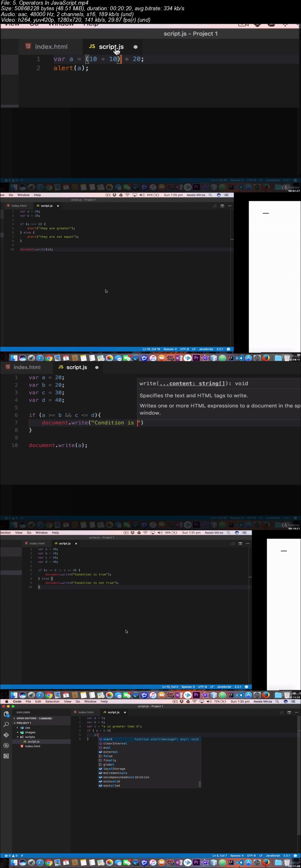
Task: Click suggestion list scrollbar thumb
Action: click(200, 784)
